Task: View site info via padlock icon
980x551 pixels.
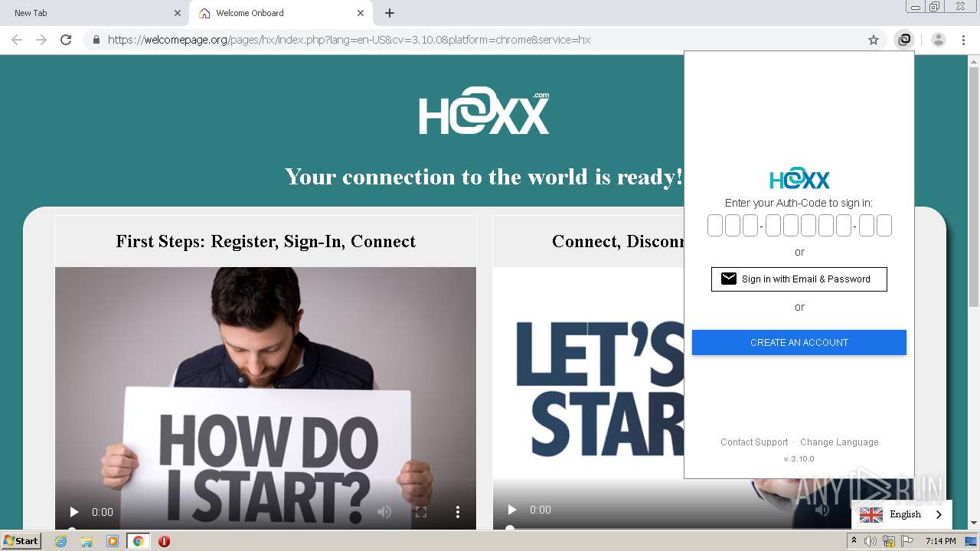Action: (x=96, y=40)
